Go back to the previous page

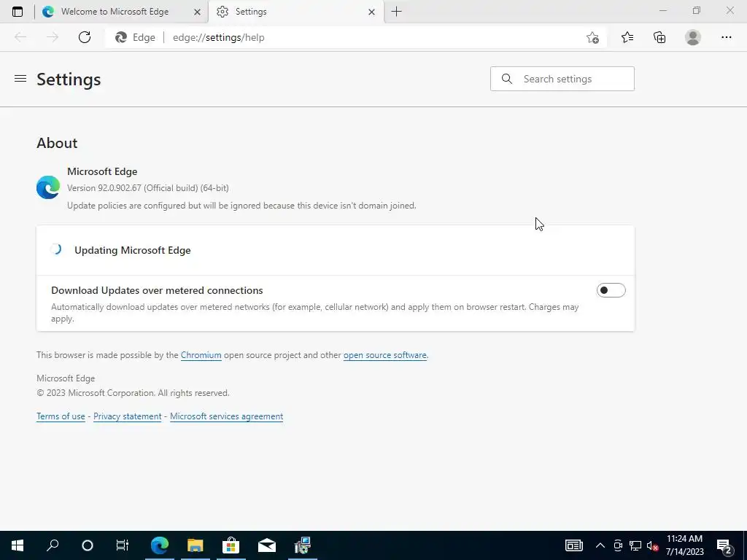tap(20, 37)
